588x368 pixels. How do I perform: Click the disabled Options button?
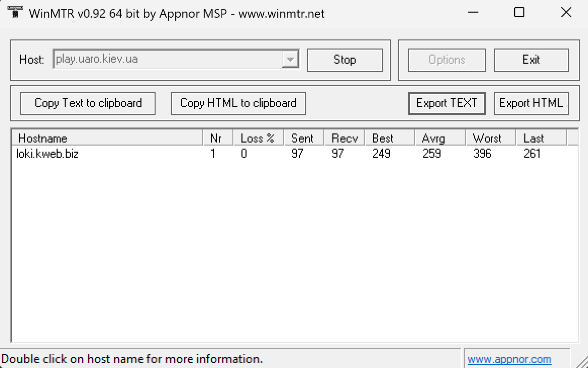(447, 60)
